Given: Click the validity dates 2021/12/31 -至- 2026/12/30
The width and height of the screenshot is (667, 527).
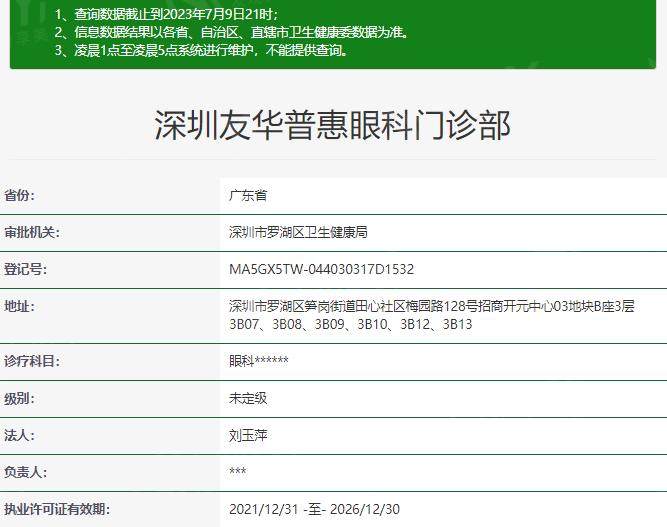Looking at the screenshot, I should (315, 509).
